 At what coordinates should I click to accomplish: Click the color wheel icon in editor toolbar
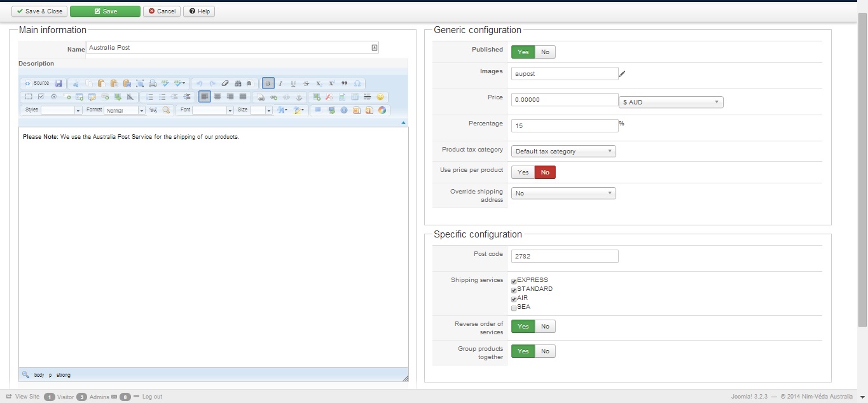(x=382, y=110)
